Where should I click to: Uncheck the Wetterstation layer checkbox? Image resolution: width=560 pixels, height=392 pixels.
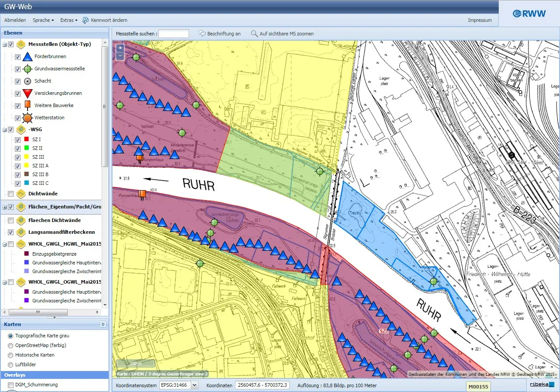coord(17,118)
